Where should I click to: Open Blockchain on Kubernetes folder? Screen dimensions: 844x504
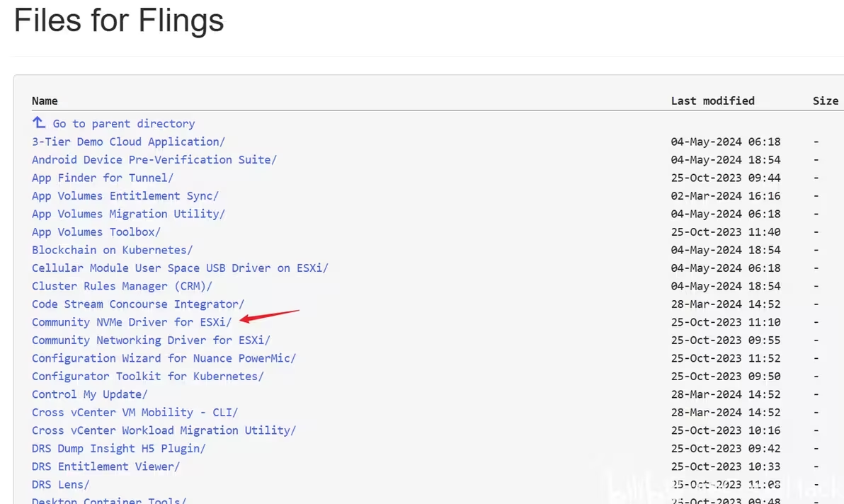point(112,250)
